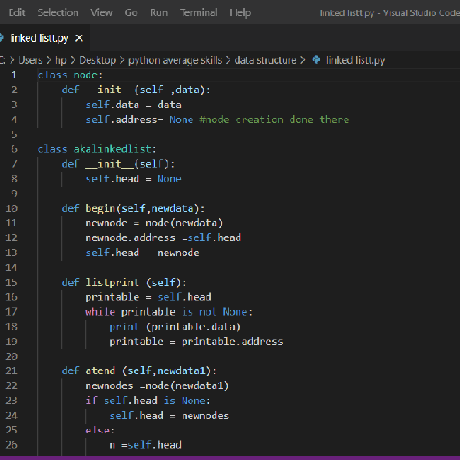Click 'printable = self.head' line
Viewport: 460px width, 460px height.
coord(148,297)
